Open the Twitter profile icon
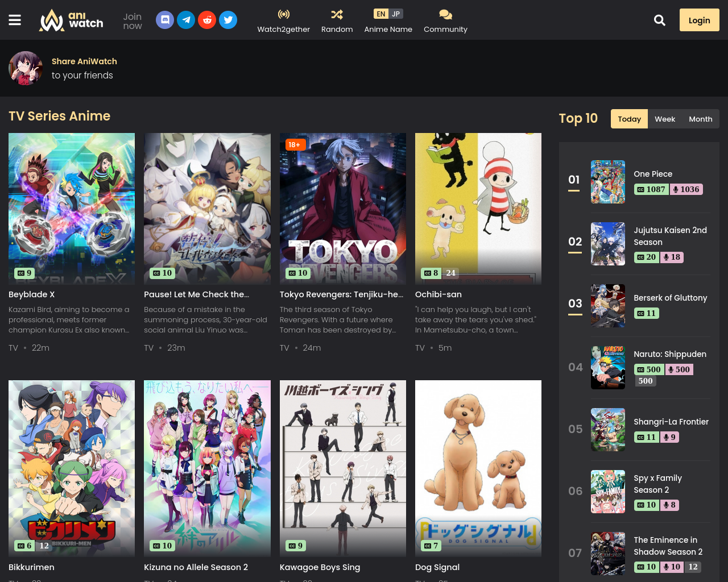The image size is (728, 582). 228,20
